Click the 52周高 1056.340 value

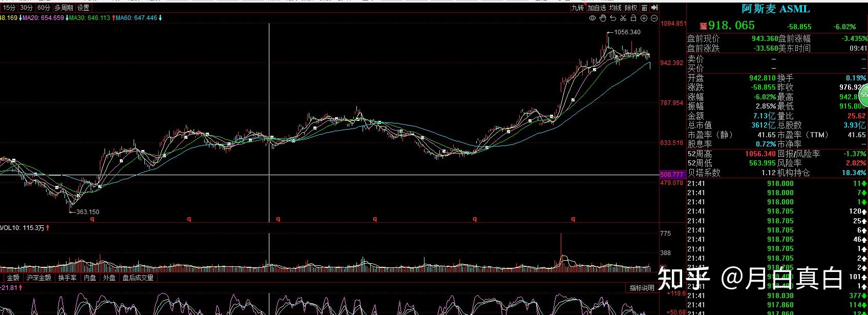760,154
